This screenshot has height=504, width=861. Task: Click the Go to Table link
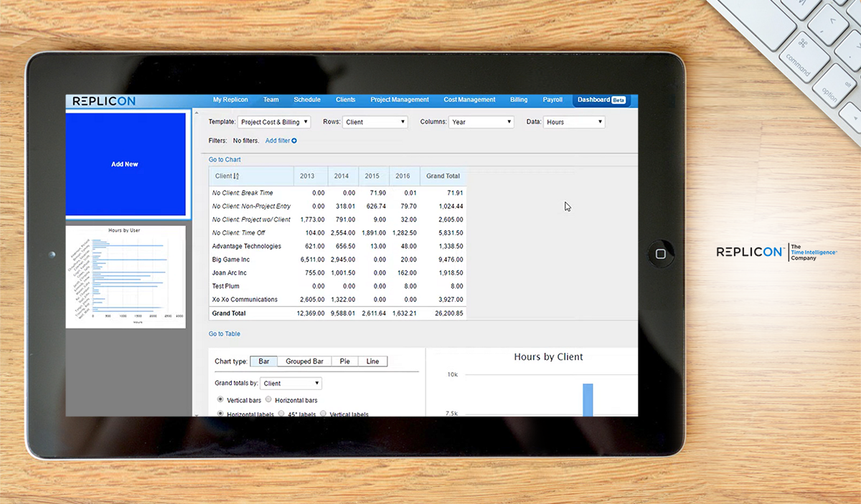224,333
